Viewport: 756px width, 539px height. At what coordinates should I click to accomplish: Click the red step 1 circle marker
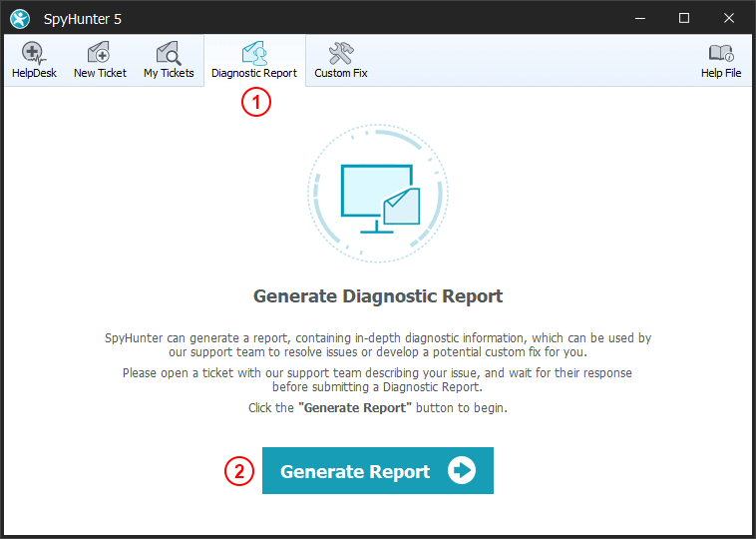(256, 102)
